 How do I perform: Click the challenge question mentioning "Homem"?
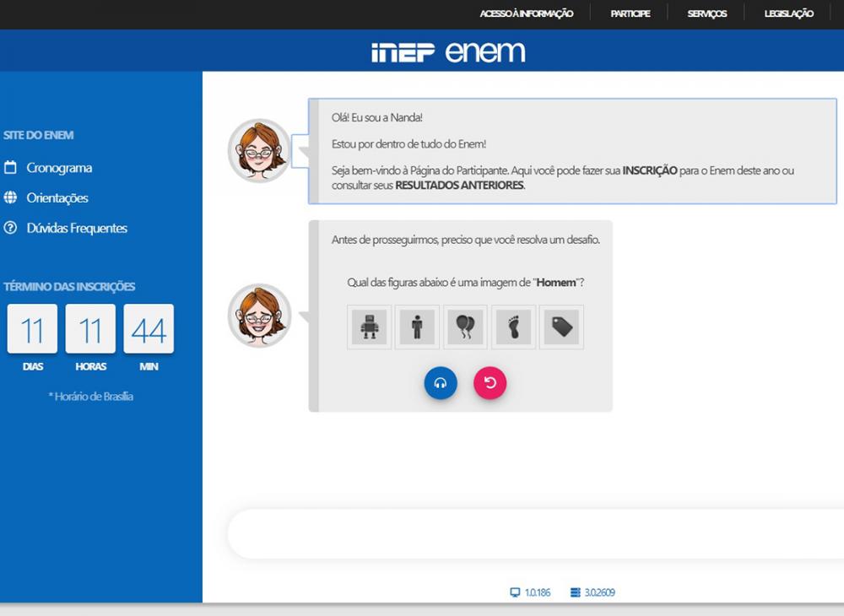coord(466,283)
